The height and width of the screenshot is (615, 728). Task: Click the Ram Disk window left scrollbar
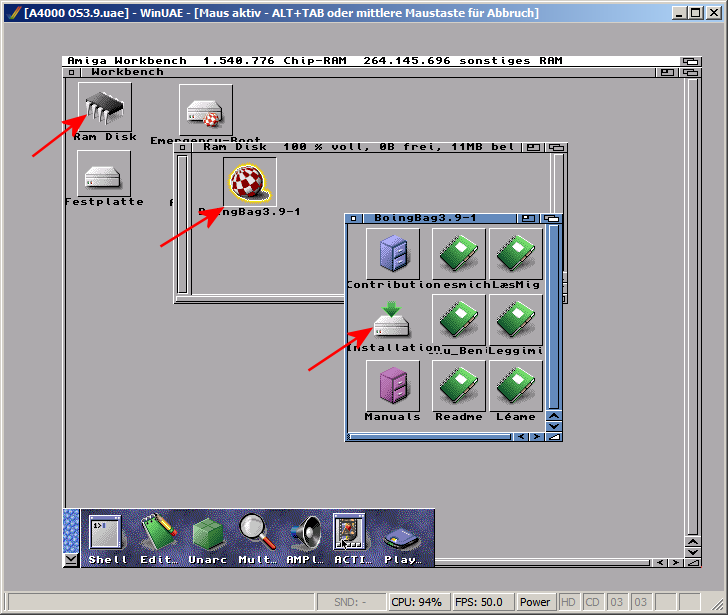[x=182, y=224]
